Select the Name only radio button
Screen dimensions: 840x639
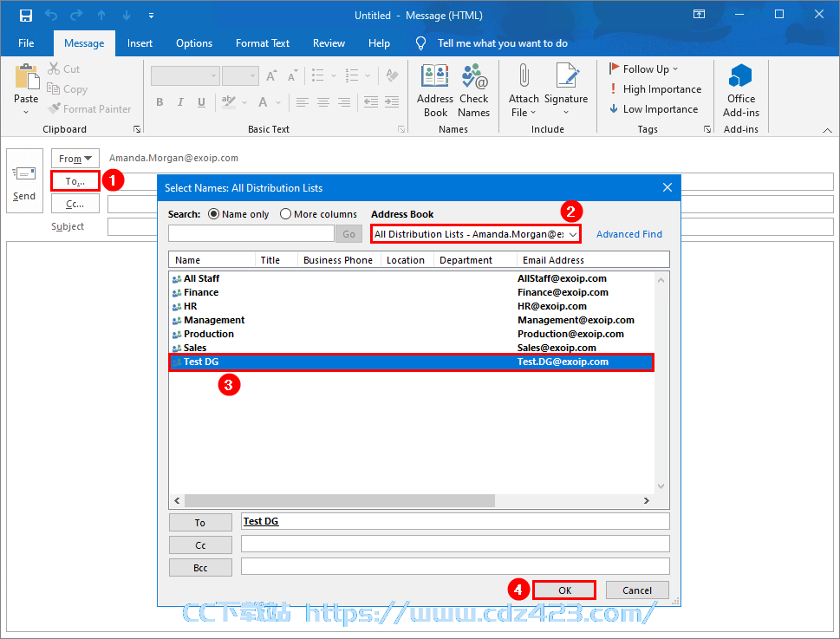point(214,213)
